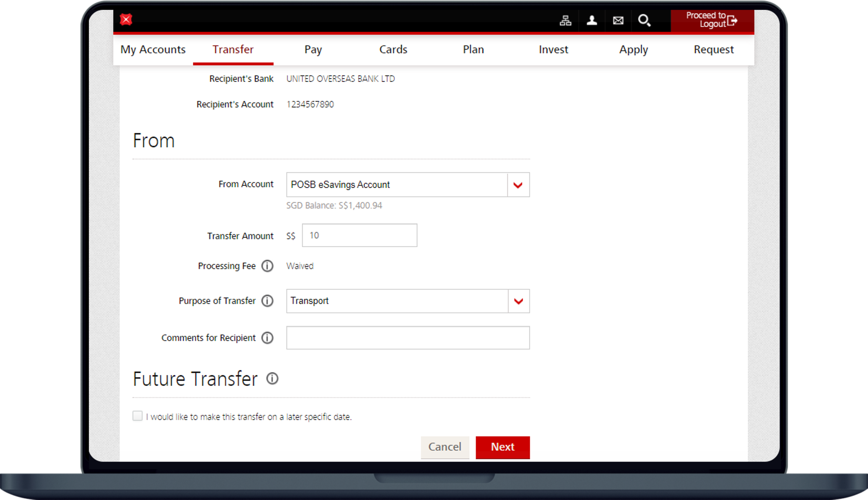The width and height of the screenshot is (868, 500).
Task: Expand the From Account dropdown arrow
Action: pos(518,185)
